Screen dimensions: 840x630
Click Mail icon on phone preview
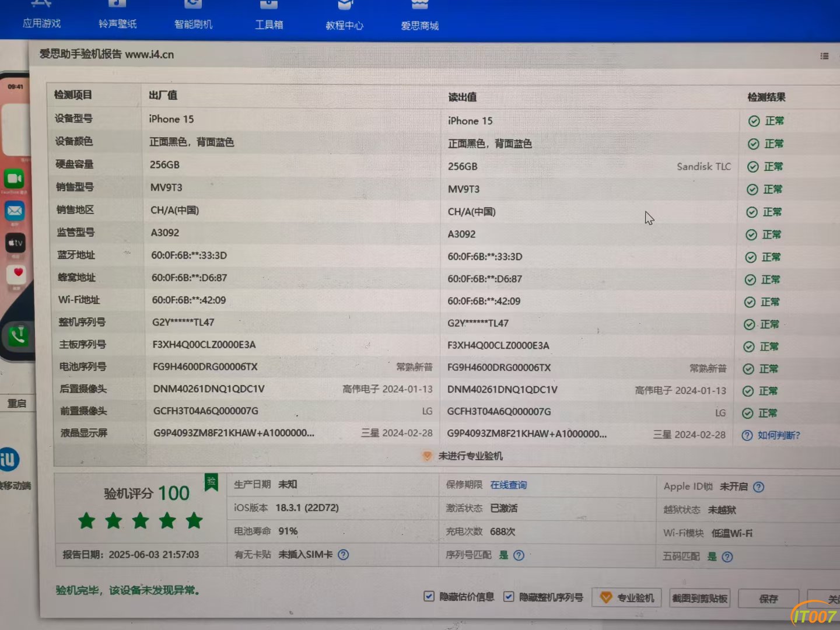pos(15,211)
